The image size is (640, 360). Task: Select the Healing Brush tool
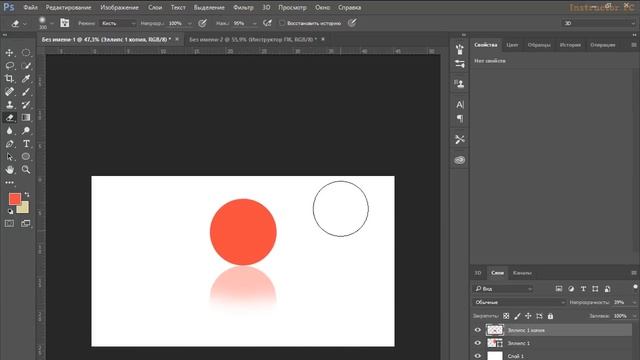[9, 92]
